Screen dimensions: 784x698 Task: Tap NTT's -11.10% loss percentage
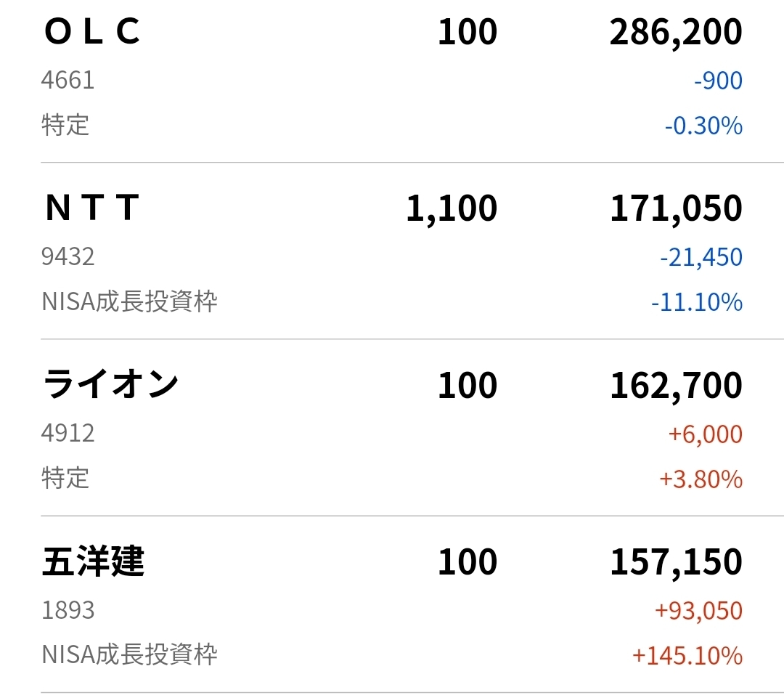pos(697,302)
